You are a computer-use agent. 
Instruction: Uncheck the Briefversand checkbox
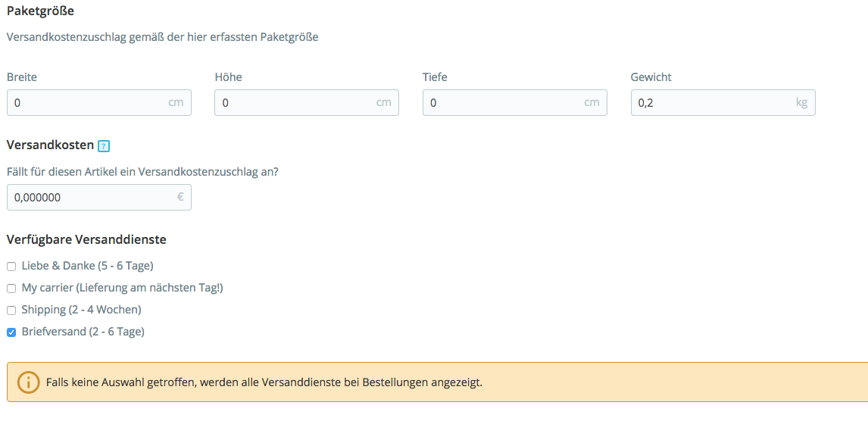tap(11, 332)
